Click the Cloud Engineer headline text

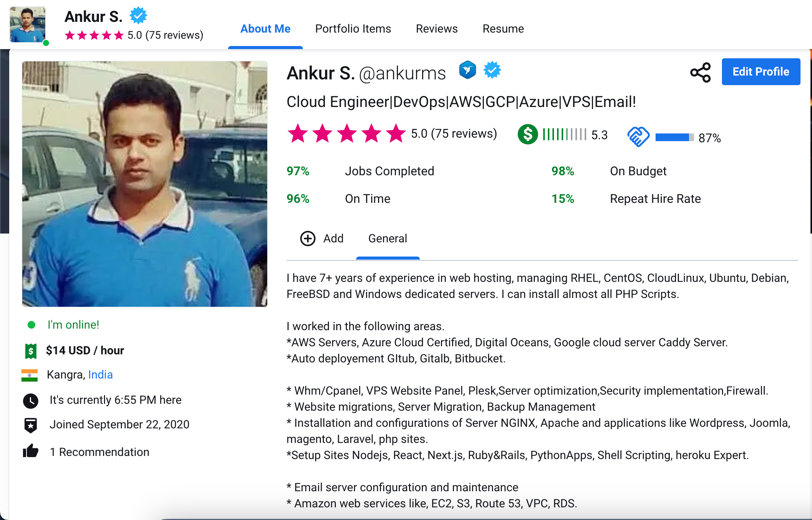click(x=461, y=102)
